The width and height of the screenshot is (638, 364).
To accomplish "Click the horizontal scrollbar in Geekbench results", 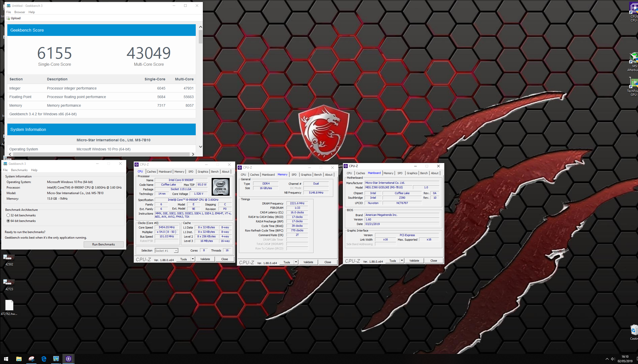I will [101, 154].
